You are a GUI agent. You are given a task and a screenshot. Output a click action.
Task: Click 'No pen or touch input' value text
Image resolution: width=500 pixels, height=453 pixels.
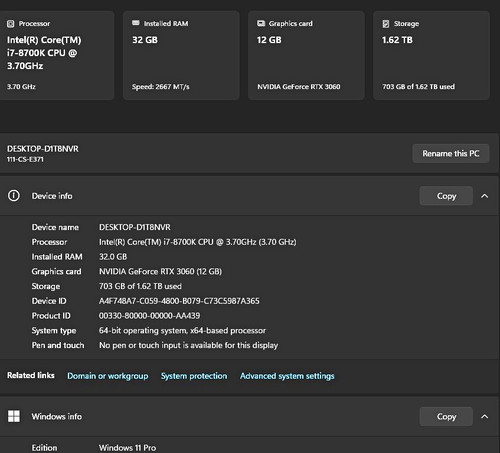click(188, 345)
